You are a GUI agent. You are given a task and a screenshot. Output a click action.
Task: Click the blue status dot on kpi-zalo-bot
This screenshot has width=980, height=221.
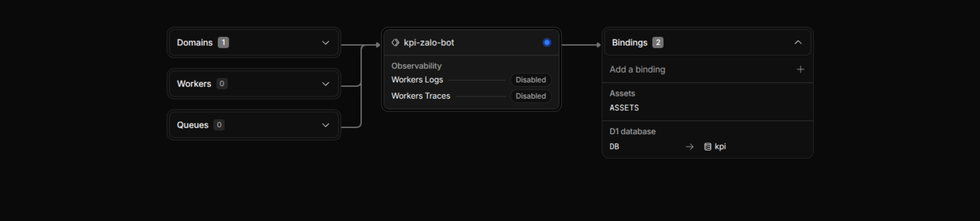click(x=547, y=42)
